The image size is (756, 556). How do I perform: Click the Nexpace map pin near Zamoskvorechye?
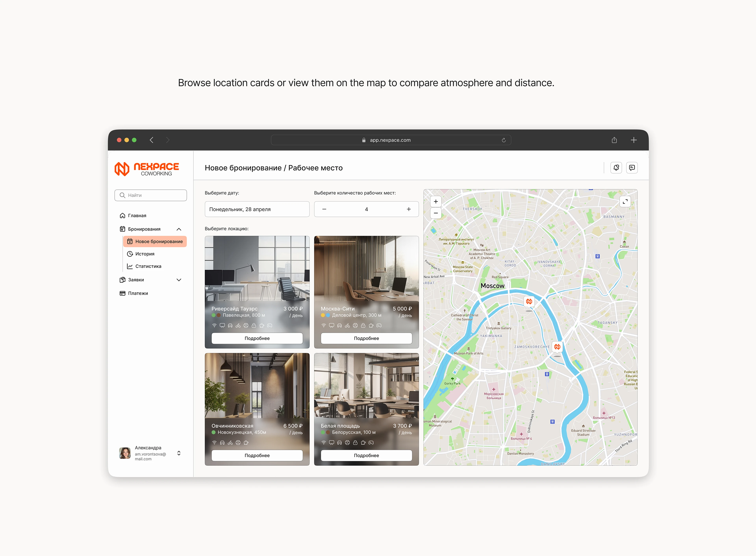(557, 347)
